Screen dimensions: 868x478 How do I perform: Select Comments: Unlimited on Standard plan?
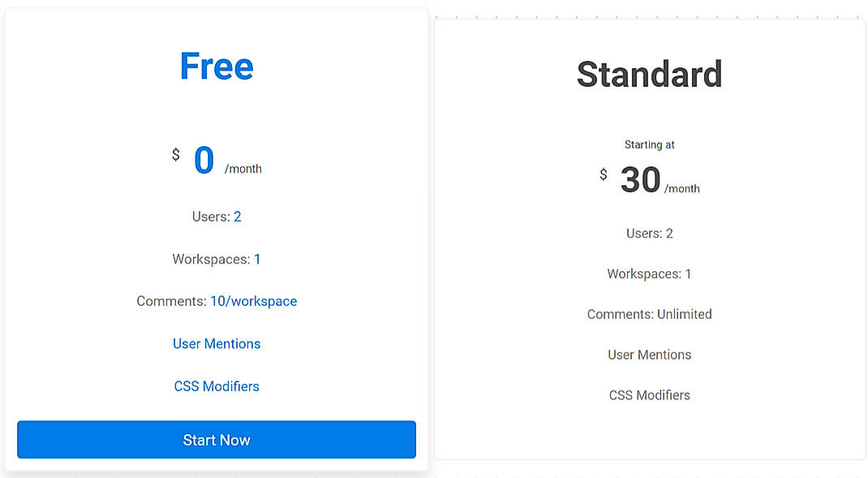tap(649, 314)
